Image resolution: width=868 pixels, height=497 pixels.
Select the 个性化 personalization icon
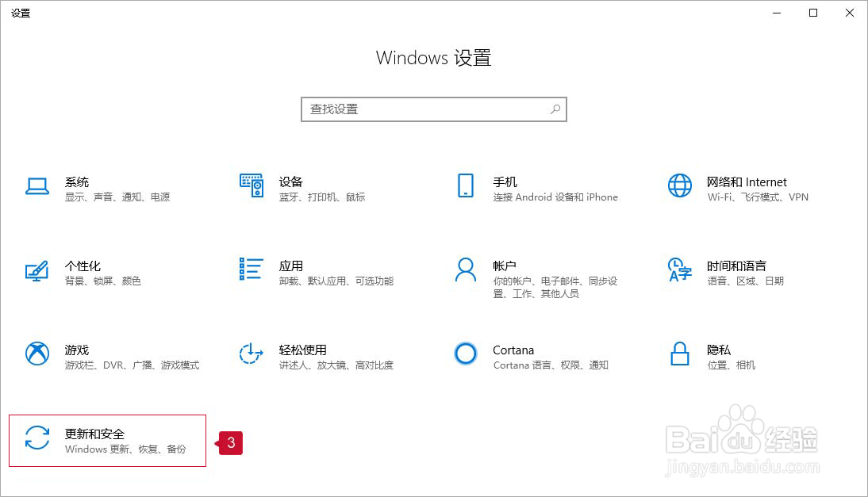click(x=37, y=271)
